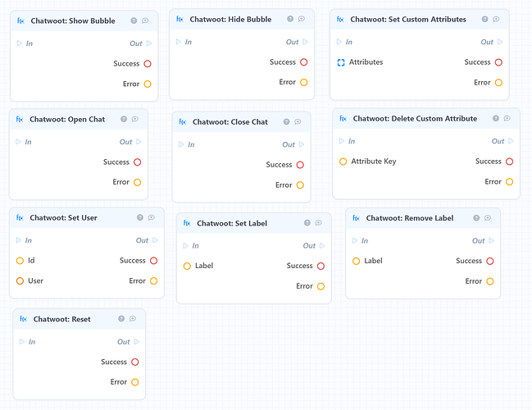
Task: Select Success port on Hide Bubble node
Action: (x=304, y=62)
